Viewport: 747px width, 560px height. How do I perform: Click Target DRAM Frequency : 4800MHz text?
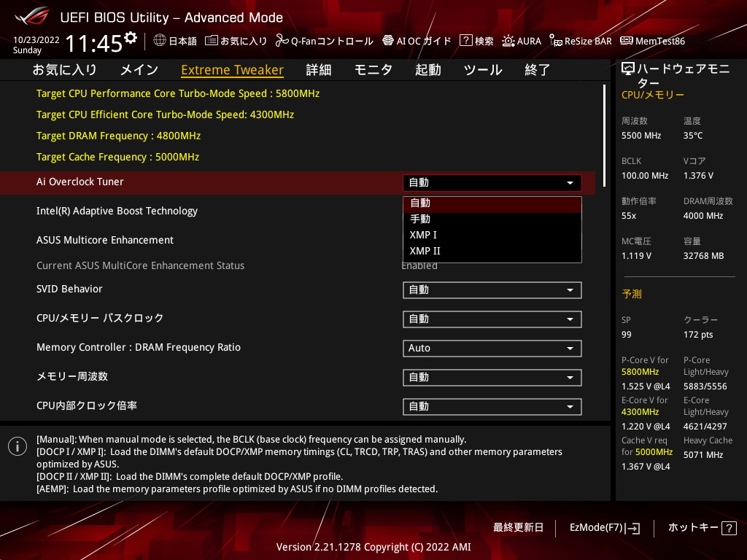coord(119,136)
